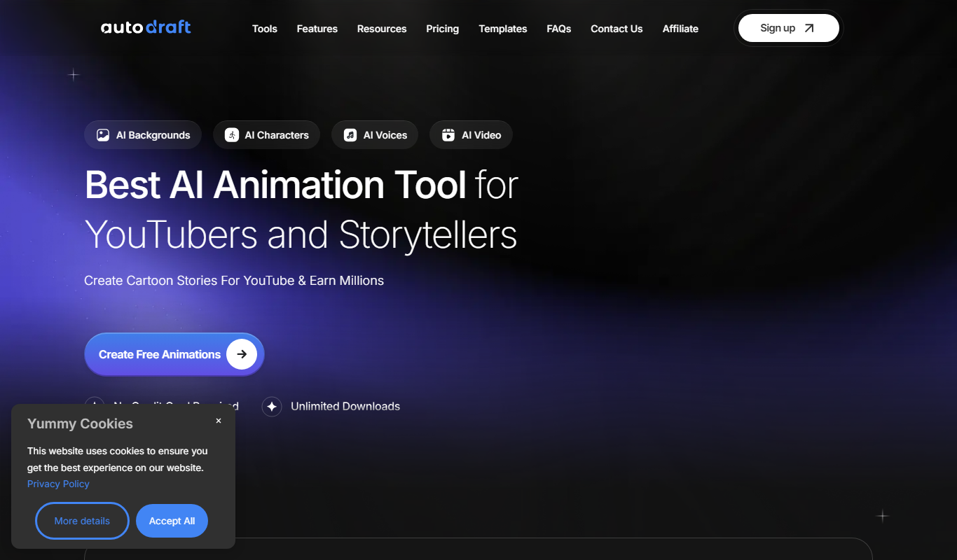The height and width of the screenshot is (560, 957).
Task: Click the Unlimited Downloads text
Action: click(345, 407)
